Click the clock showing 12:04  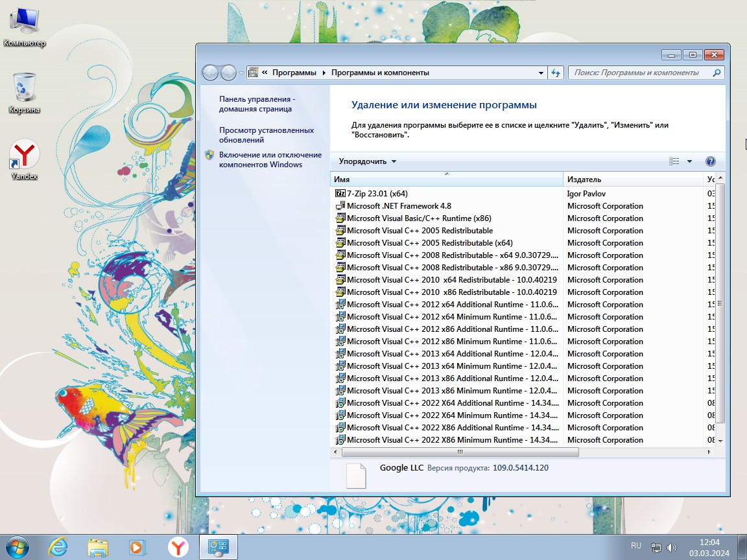(709, 542)
